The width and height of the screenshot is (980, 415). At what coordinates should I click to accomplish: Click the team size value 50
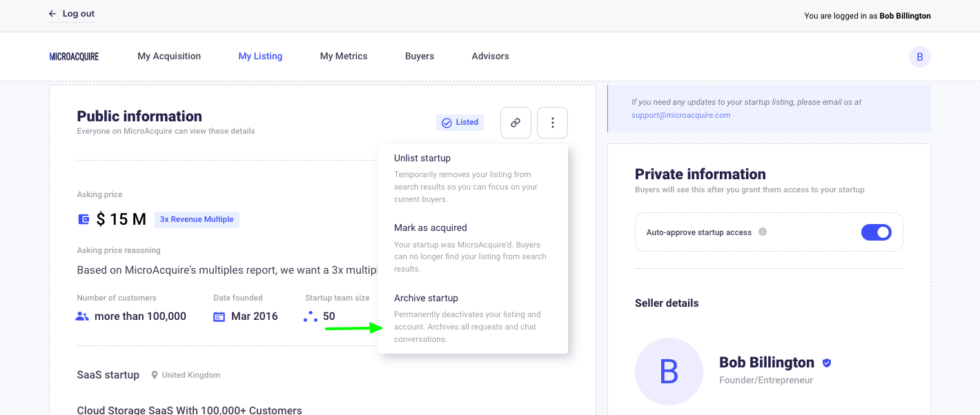coord(329,316)
